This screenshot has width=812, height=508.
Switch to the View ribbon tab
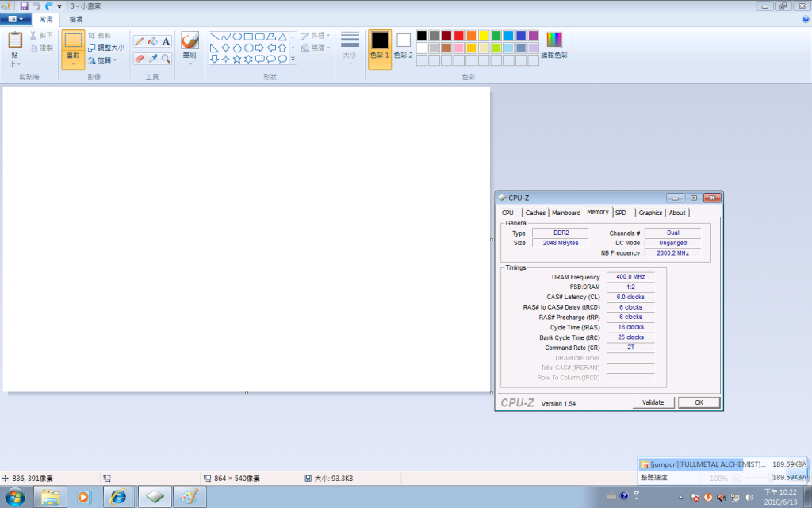click(76, 19)
